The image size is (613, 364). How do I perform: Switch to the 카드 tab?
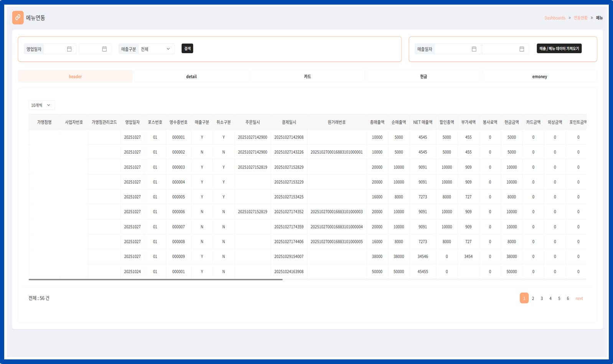[307, 77]
